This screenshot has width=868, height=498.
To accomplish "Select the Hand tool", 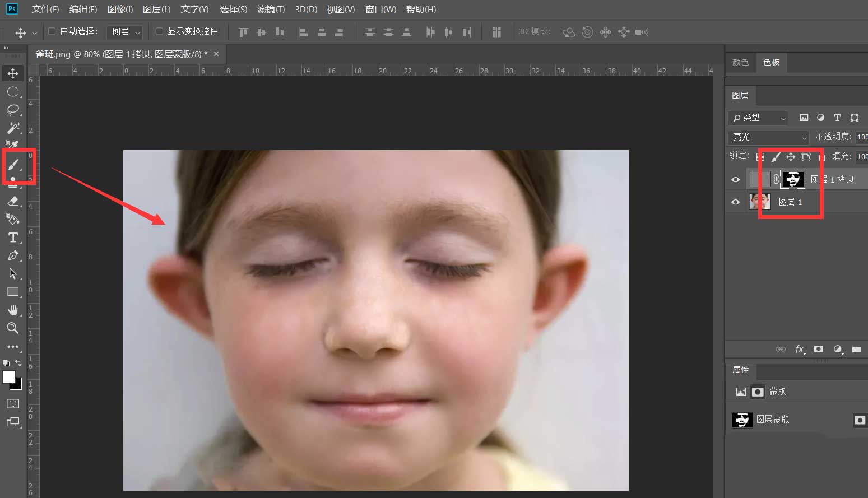I will click(x=13, y=310).
